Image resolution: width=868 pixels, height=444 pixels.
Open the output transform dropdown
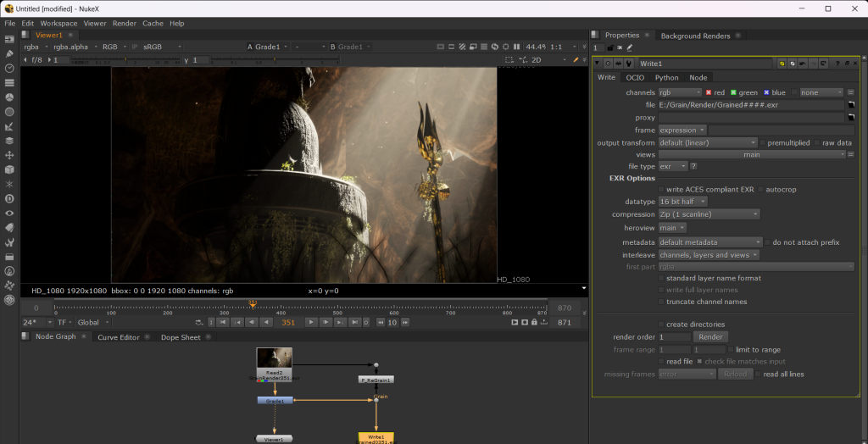(708, 143)
